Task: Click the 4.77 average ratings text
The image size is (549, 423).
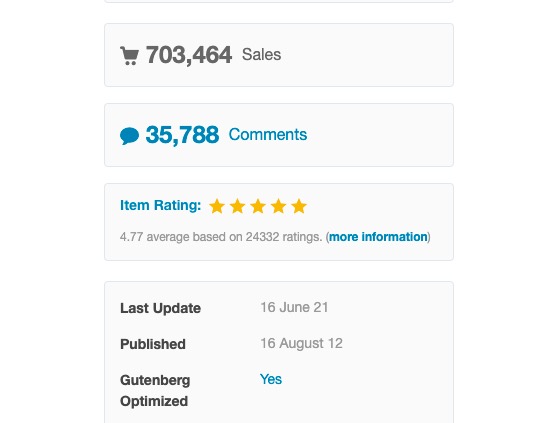Action: click(x=221, y=237)
